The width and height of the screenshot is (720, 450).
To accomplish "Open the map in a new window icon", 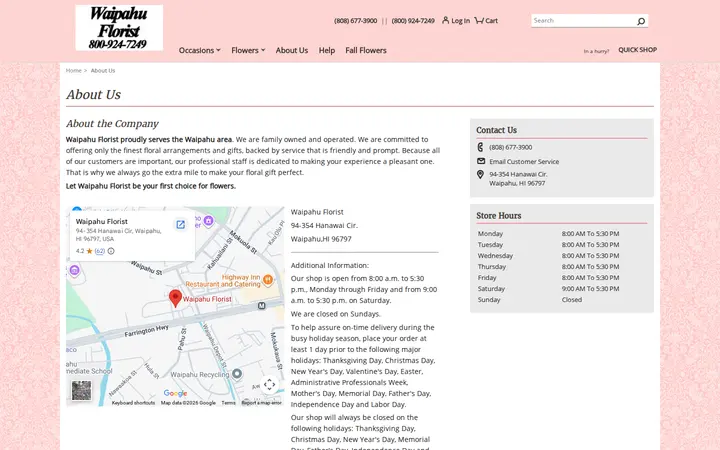I will pyautogui.click(x=180, y=225).
